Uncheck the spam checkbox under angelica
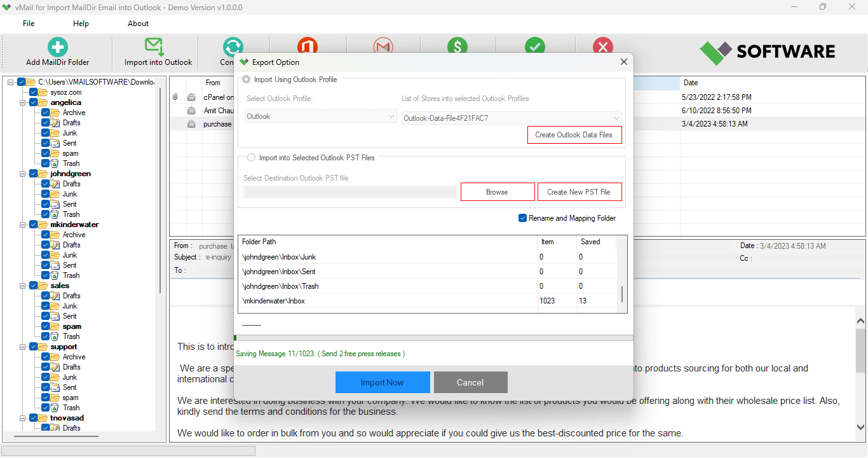 [x=46, y=153]
